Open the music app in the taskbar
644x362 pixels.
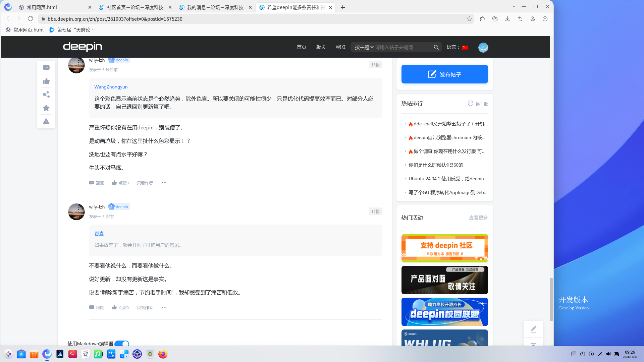tap(98, 354)
